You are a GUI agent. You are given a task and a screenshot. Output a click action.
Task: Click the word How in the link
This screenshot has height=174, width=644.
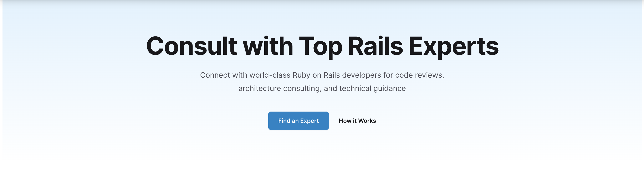click(345, 121)
